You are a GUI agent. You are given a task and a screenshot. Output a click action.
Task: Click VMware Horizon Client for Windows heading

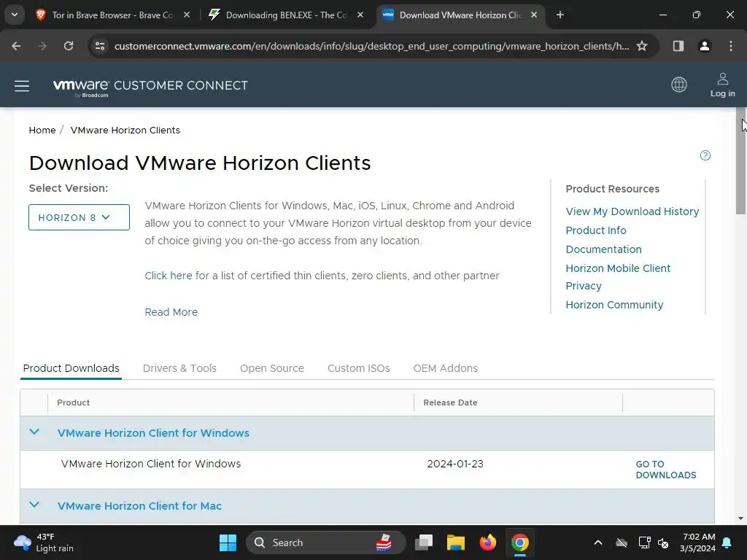[x=153, y=433]
